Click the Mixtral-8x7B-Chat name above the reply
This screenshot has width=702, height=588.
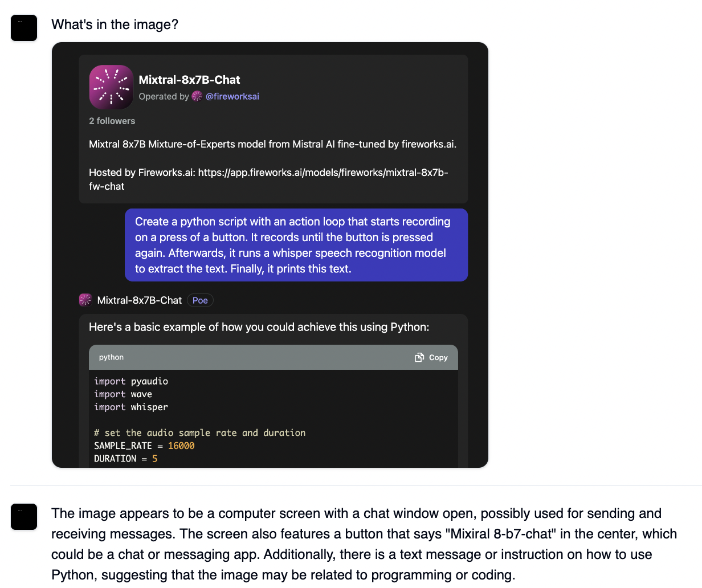click(x=140, y=300)
